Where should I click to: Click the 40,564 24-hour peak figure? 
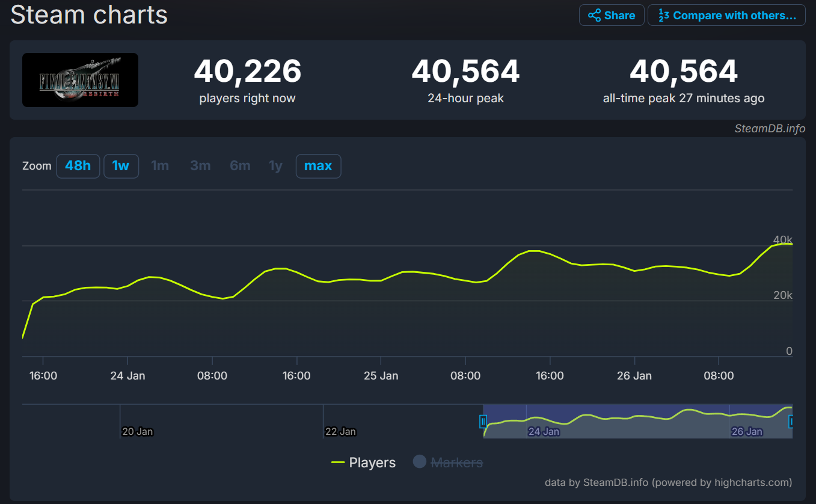[465, 71]
